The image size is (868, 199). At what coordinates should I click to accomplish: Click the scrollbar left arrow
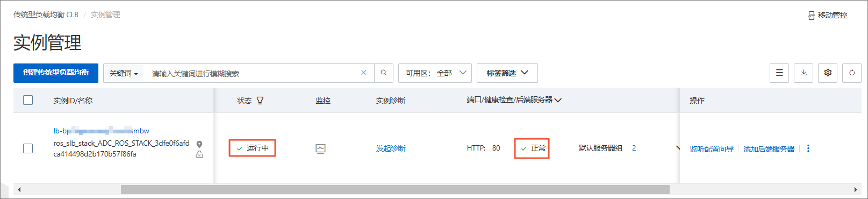click(x=19, y=189)
